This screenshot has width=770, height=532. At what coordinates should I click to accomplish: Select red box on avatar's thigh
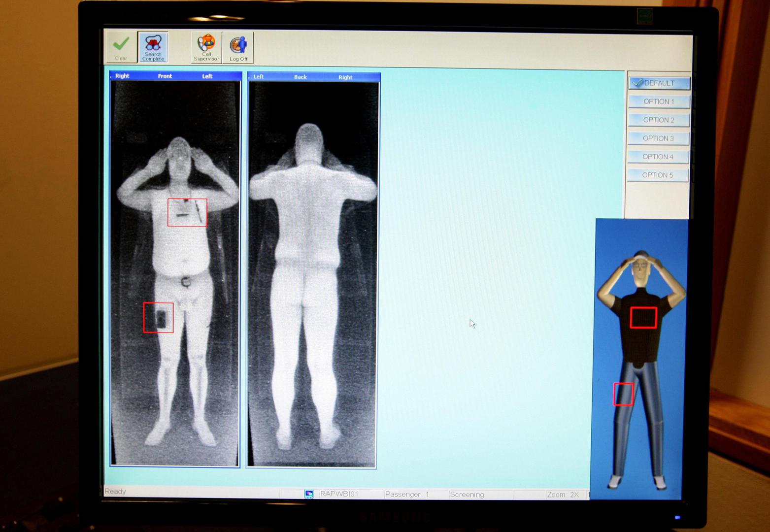[x=623, y=394]
